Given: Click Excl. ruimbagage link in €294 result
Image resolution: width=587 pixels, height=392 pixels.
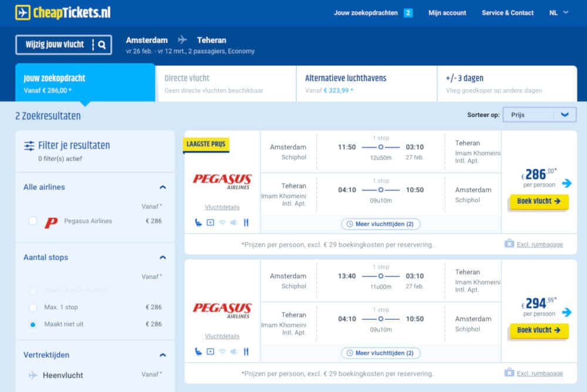Looking at the screenshot, I should [540, 373].
